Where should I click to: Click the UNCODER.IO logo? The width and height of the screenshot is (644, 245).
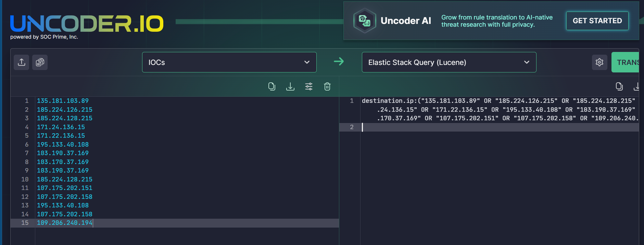87,24
